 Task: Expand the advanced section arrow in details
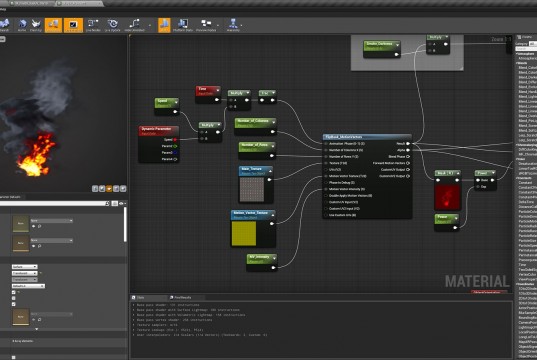[x=37, y=329]
